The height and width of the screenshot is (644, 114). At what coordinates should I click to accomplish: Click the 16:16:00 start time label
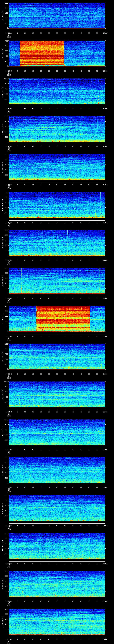click(9, 109)
